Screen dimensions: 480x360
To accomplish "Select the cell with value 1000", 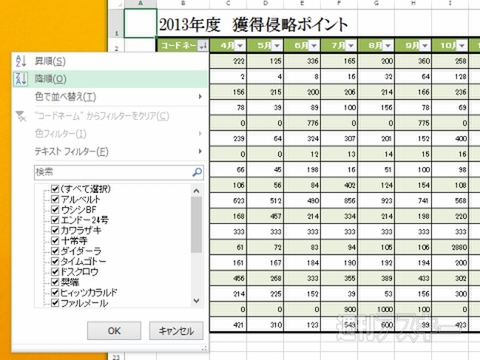I will pyautogui.click(x=376, y=309).
